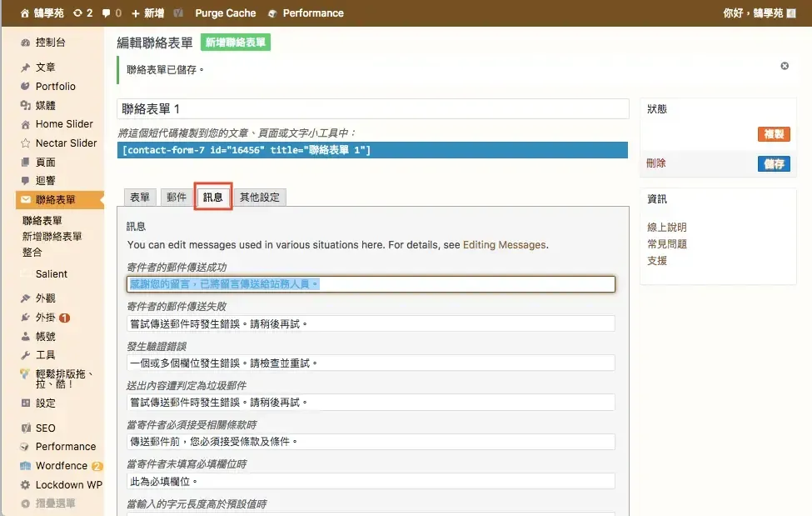Viewport: 812px width, 516px height.
Task: Click the 發生驗證錯誤 message field
Action: [x=371, y=363]
